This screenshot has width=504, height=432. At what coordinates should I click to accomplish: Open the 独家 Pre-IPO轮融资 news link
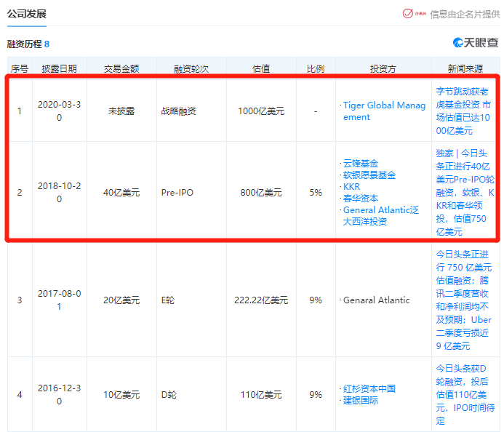pos(464,193)
